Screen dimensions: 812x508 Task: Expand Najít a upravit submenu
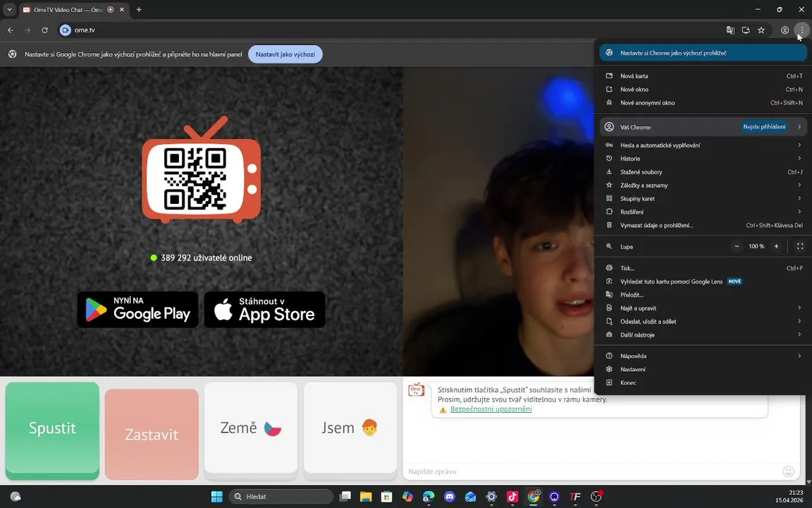(703, 308)
